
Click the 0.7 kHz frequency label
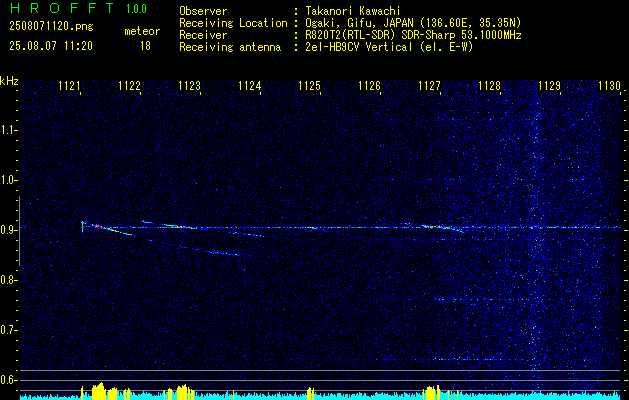pos(8,330)
